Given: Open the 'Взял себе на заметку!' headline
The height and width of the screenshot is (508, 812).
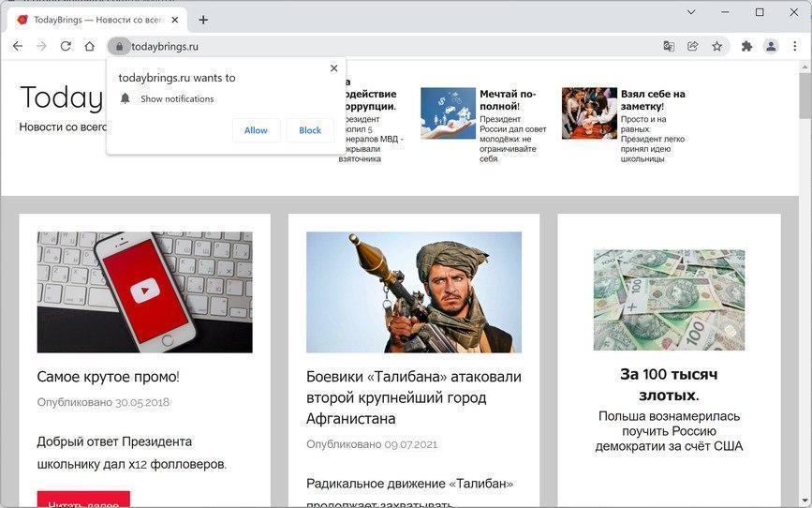Looking at the screenshot, I should tap(653, 100).
